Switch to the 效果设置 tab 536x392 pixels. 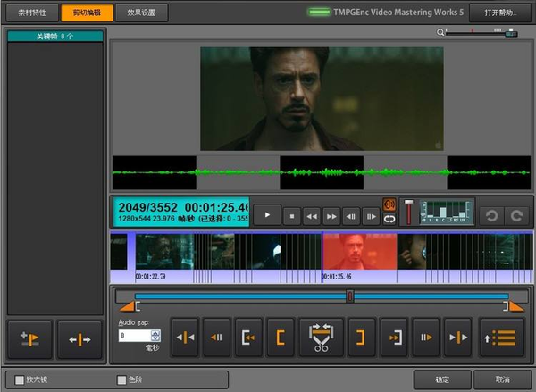point(141,13)
